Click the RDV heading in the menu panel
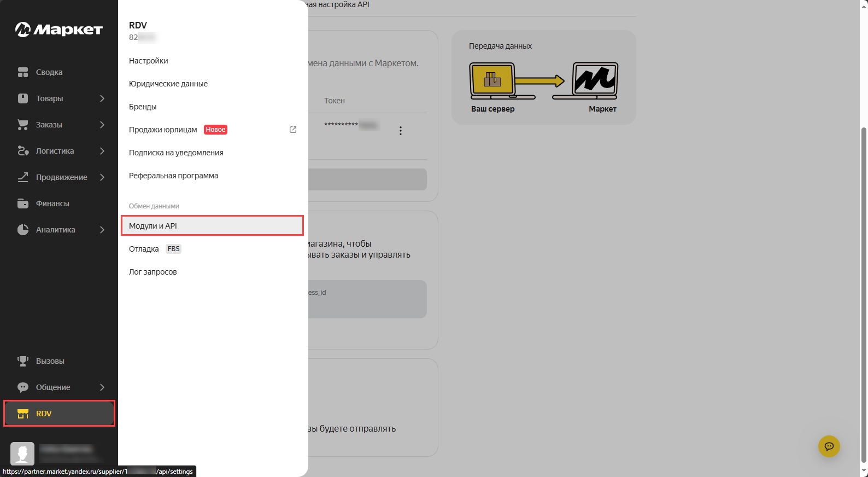This screenshot has width=868, height=477. click(x=138, y=25)
